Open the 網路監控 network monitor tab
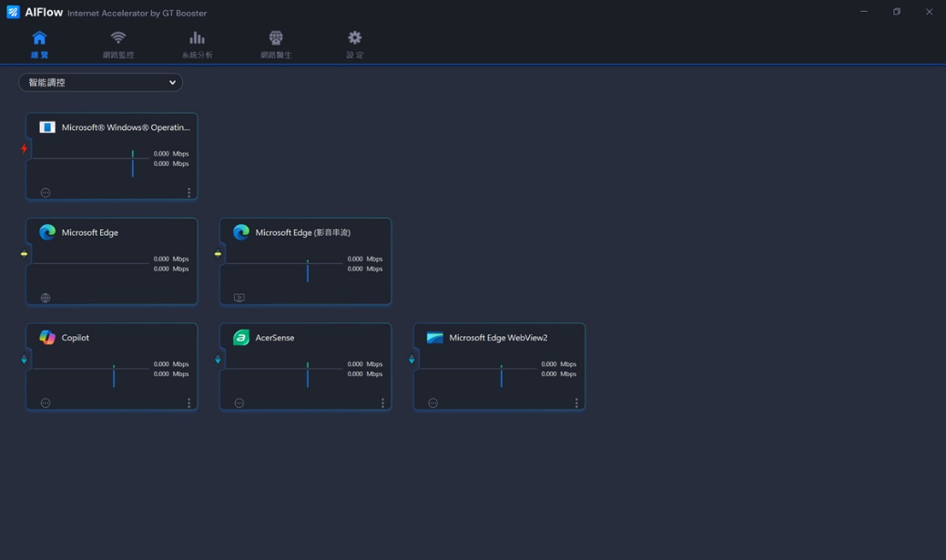Viewport: 946px width, 560px height. [118, 43]
